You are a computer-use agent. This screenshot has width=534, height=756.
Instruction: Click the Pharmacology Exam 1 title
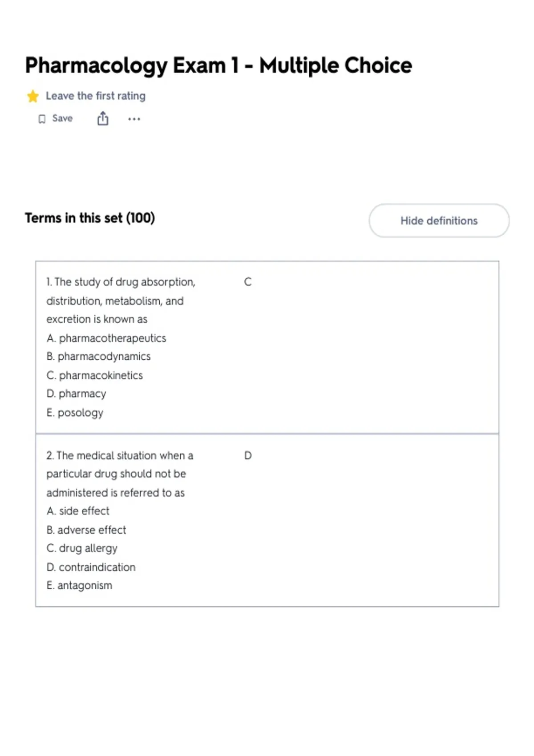218,65
